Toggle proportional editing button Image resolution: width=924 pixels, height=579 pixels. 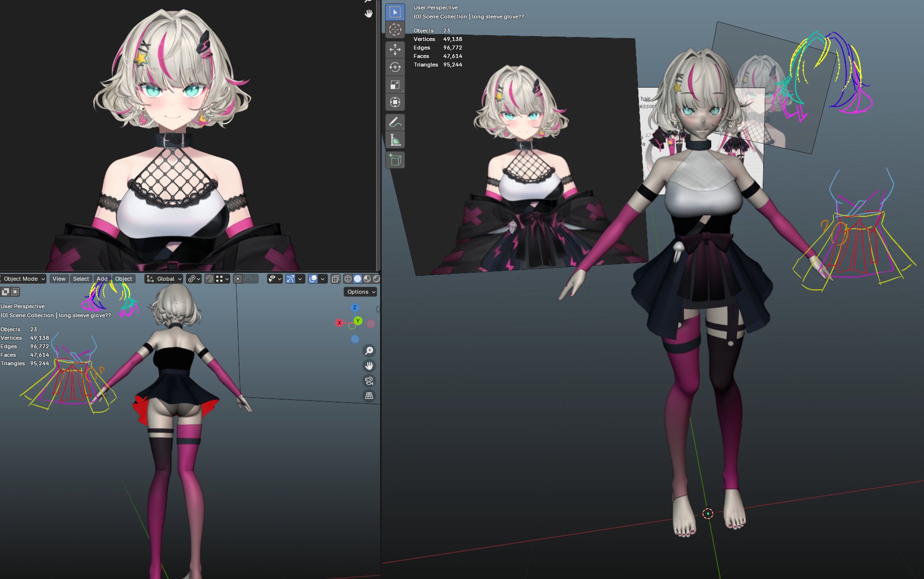pos(238,279)
